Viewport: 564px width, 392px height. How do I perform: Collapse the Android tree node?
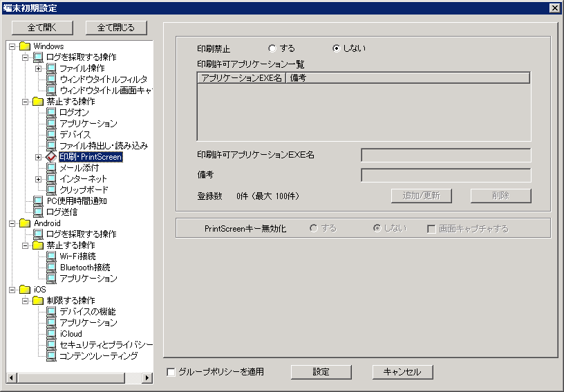coord(12,223)
